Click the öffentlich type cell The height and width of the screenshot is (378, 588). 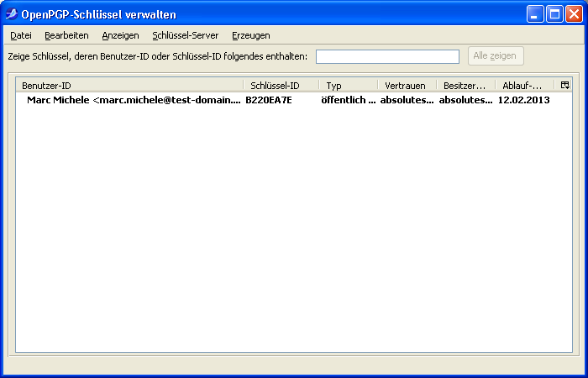(349, 100)
